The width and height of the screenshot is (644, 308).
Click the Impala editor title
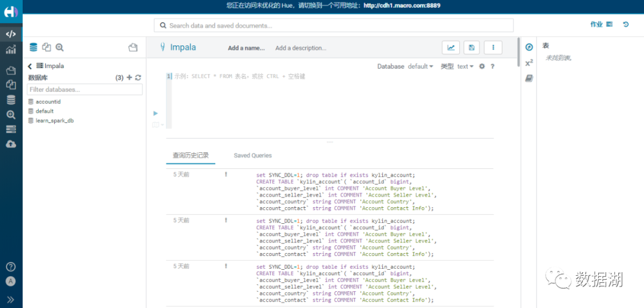pyautogui.click(x=183, y=47)
